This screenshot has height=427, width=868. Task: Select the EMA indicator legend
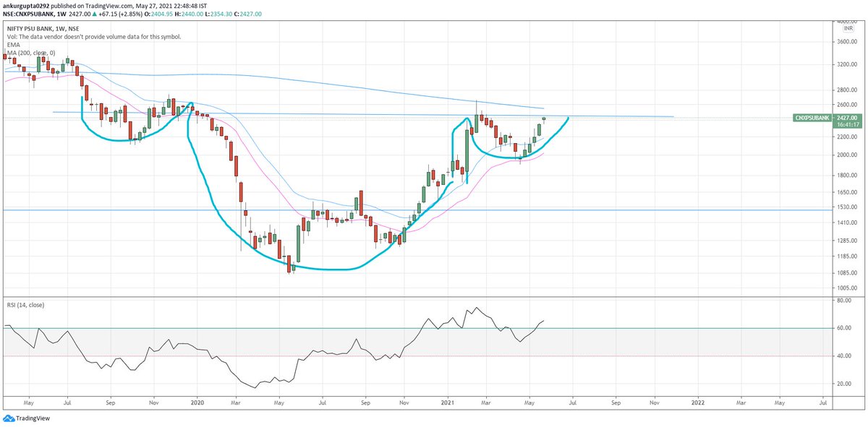[12, 45]
